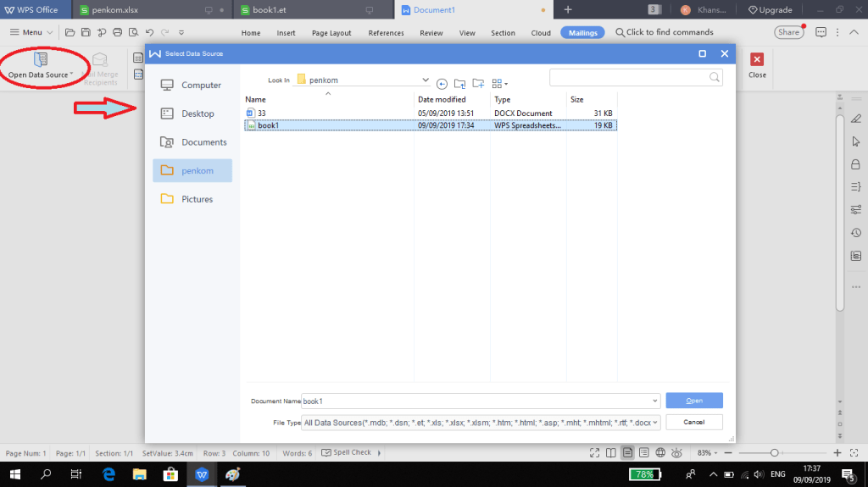Click the create new folder icon

point(478,83)
